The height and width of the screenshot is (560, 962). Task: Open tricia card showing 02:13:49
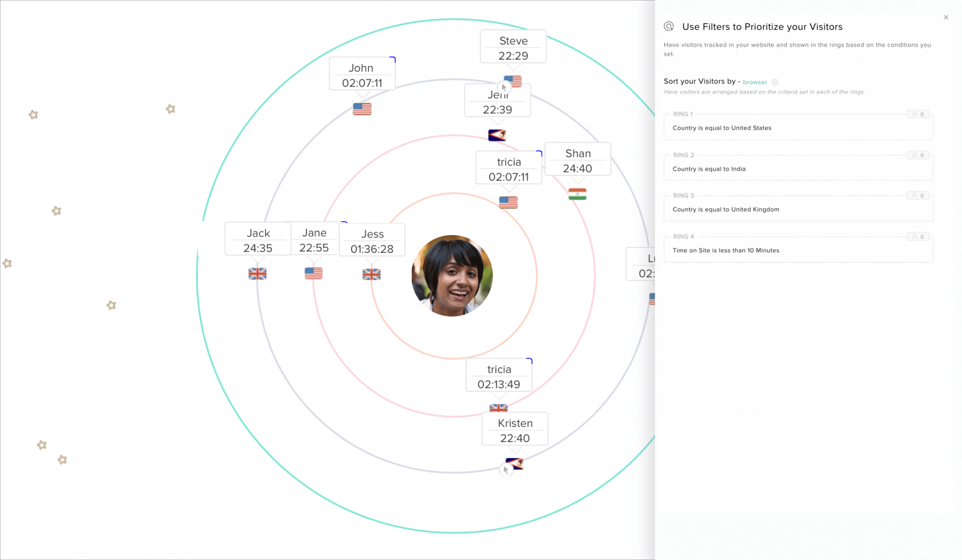tap(499, 375)
